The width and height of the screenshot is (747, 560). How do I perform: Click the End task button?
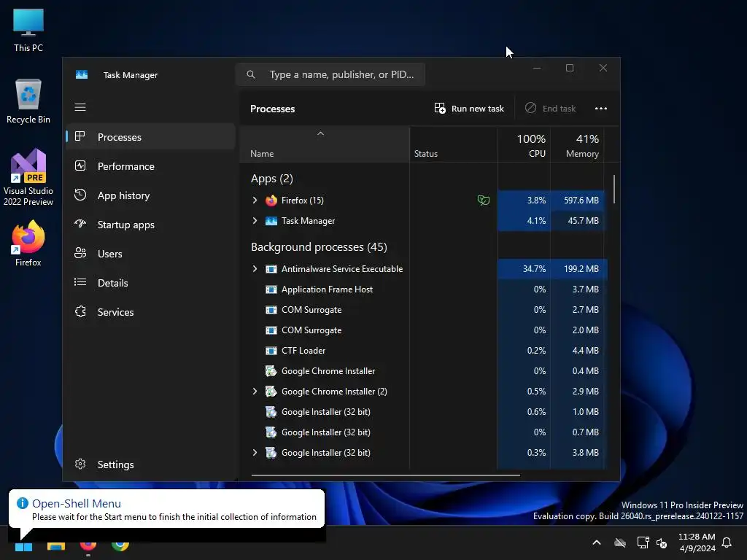point(550,109)
